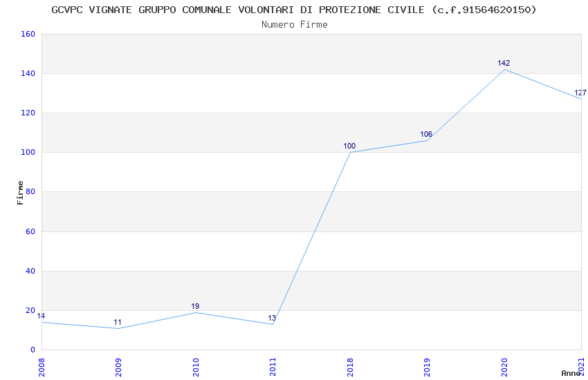Click the y-axis value 60
This screenshot has width=588, height=380.
point(30,231)
